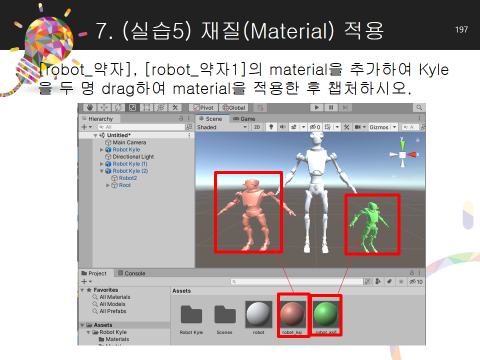This screenshot has width=480, height=360.
Task: Switch to the Scene tab
Action: (211, 119)
